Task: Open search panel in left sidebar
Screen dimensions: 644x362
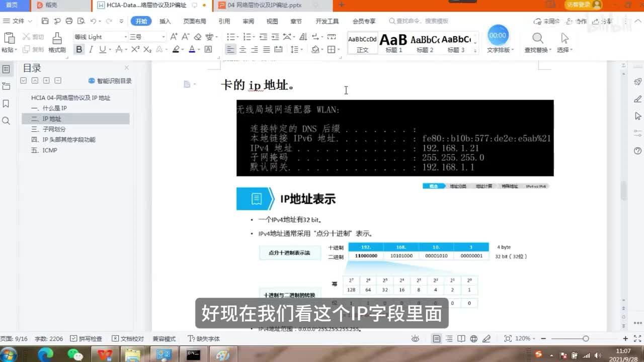Action: tap(6, 121)
